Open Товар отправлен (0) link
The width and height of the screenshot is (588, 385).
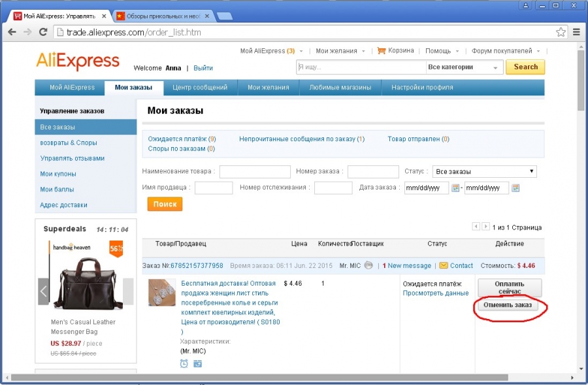419,139
